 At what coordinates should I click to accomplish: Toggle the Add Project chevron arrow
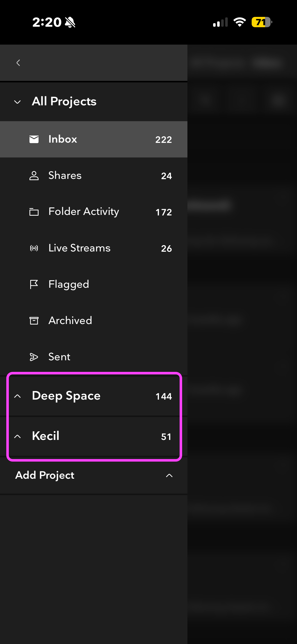[169, 475]
